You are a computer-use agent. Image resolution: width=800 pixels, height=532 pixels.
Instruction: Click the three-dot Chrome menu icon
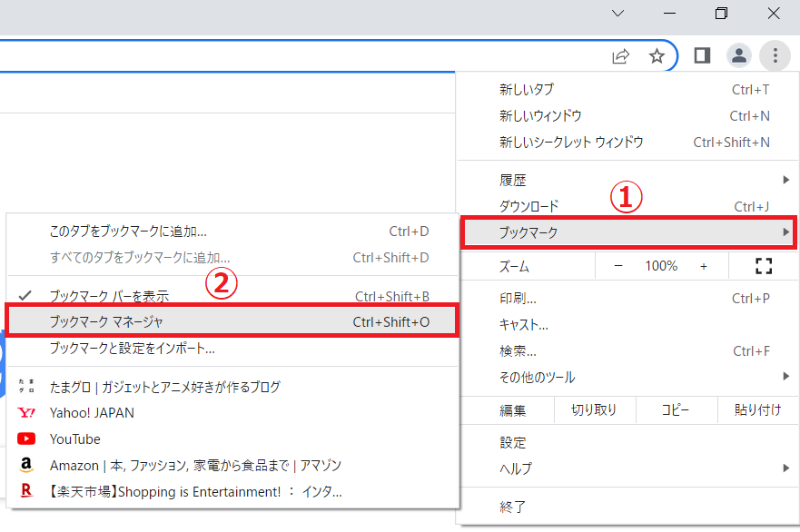point(775,56)
